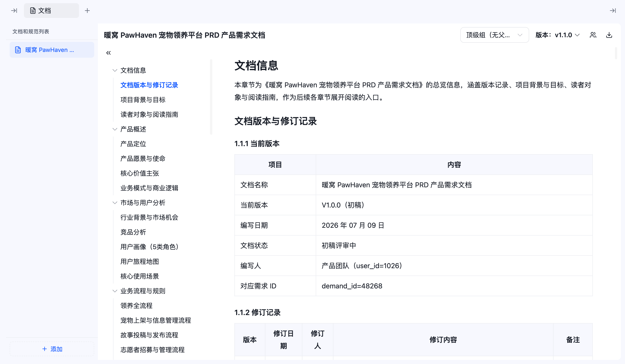Jump to 故事投稿与发布流程 section

point(149,335)
